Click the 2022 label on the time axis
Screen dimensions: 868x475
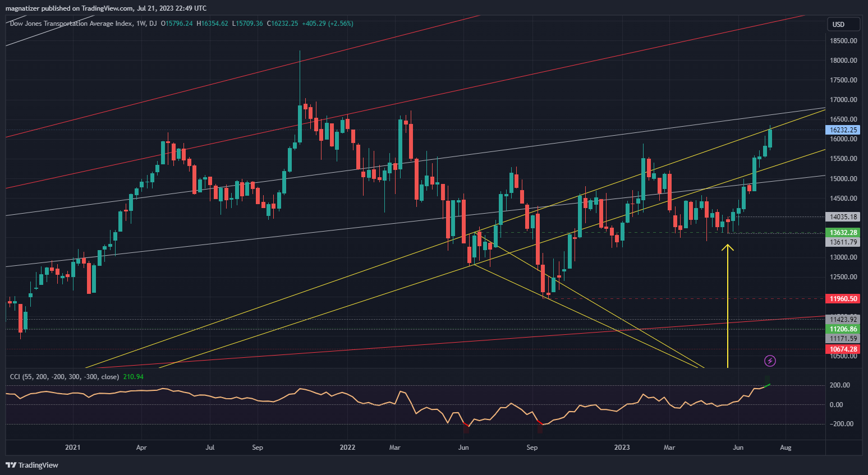tap(348, 448)
